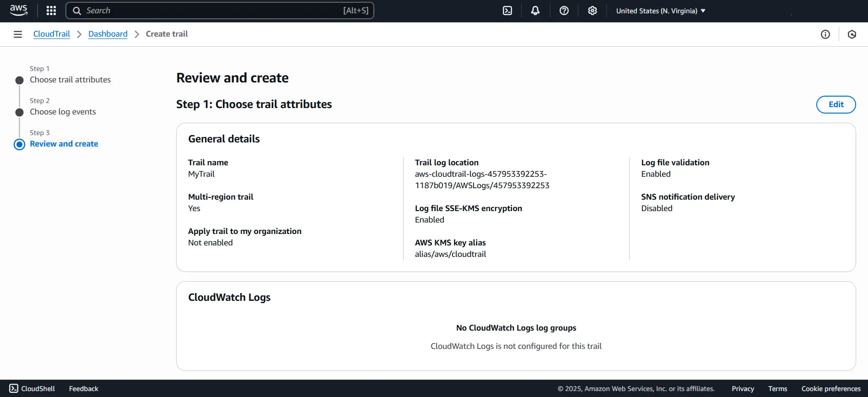Select the Review and create step indicator
The image size is (868, 397).
click(64, 144)
